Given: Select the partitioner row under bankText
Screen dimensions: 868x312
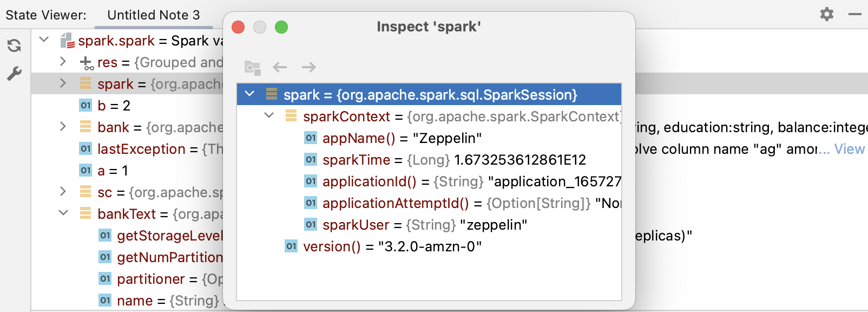Looking at the screenshot, I should [128, 278].
